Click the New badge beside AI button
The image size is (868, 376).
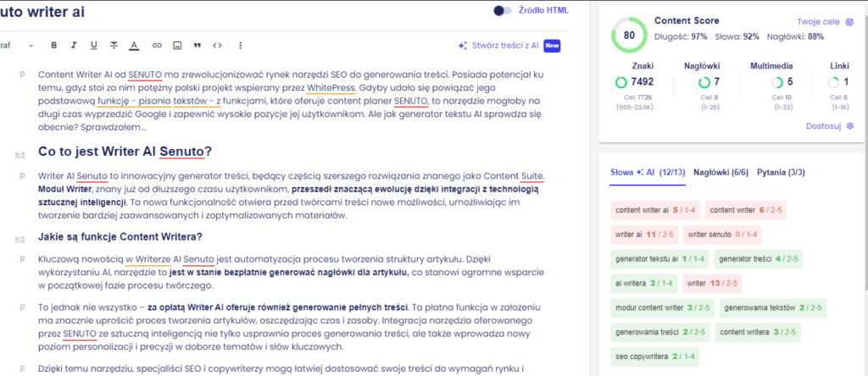click(552, 46)
